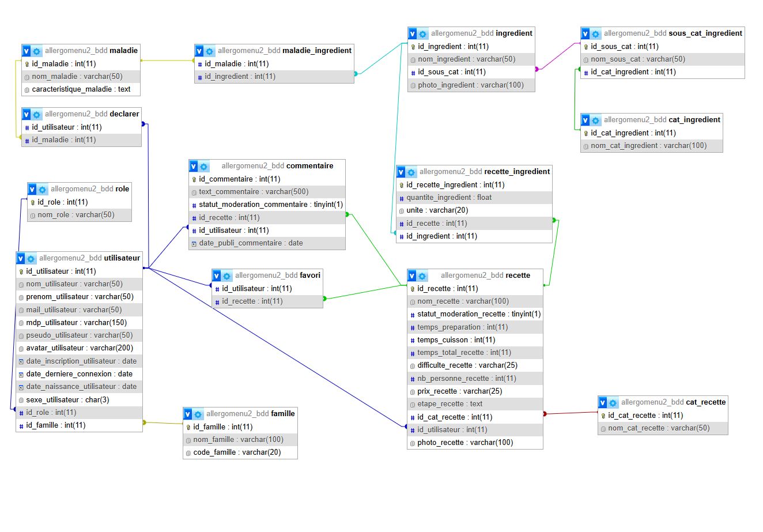Hide the cat_ingredient table columns via V toggle
This screenshot has height=532, width=763.
586,120
